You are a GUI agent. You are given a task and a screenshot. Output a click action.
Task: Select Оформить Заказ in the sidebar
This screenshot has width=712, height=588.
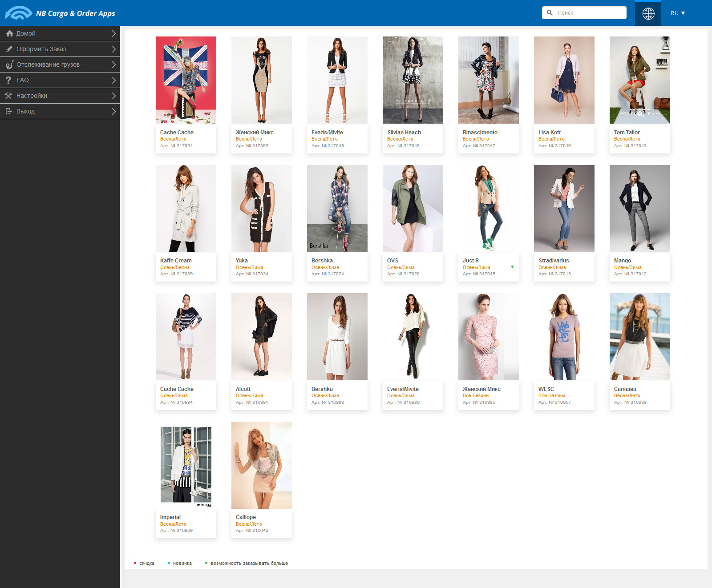pos(60,49)
